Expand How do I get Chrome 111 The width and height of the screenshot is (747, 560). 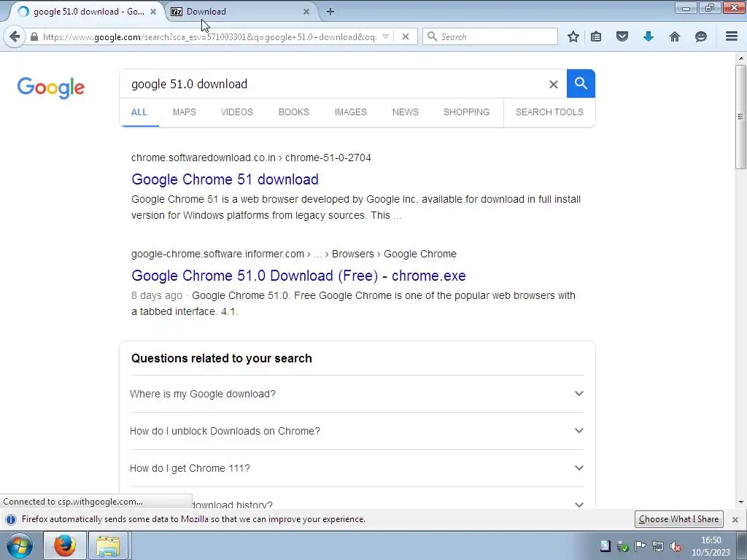357,468
